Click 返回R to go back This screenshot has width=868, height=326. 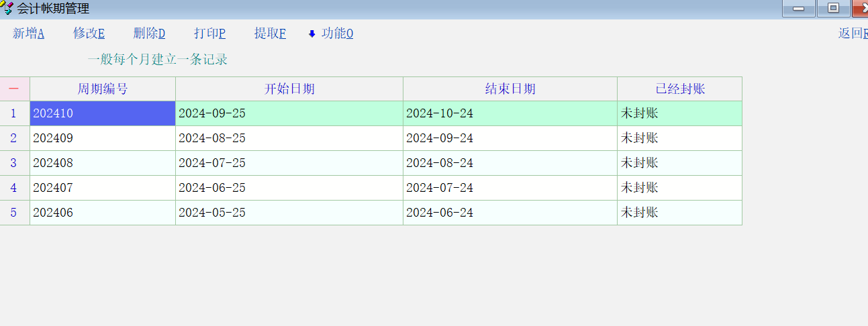853,34
